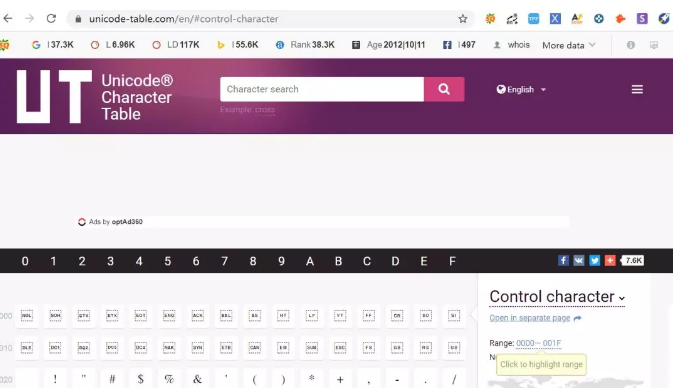This screenshot has height=388, width=673.
Task: Bookmark page with the star icon
Action: coord(463,19)
